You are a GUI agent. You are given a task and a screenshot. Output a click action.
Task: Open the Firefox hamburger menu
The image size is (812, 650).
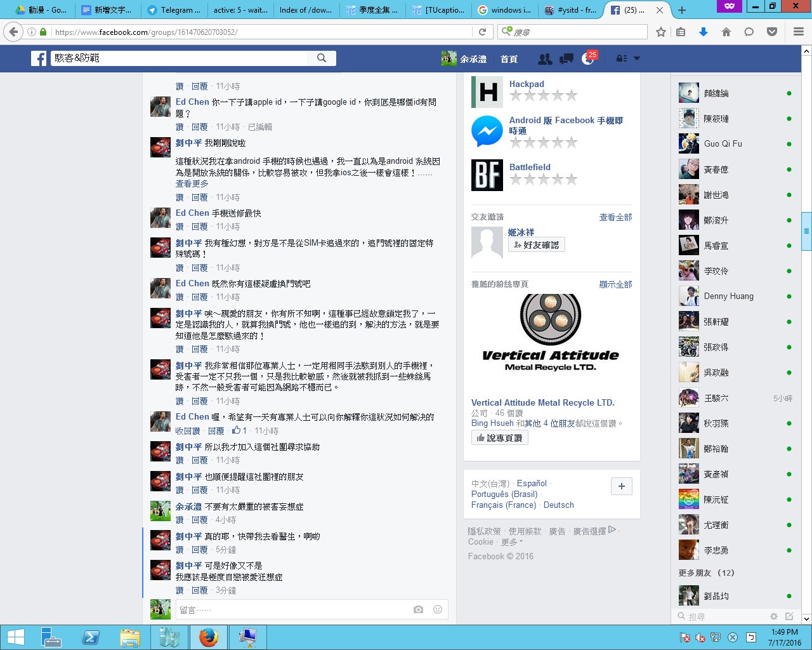[x=799, y=32]
